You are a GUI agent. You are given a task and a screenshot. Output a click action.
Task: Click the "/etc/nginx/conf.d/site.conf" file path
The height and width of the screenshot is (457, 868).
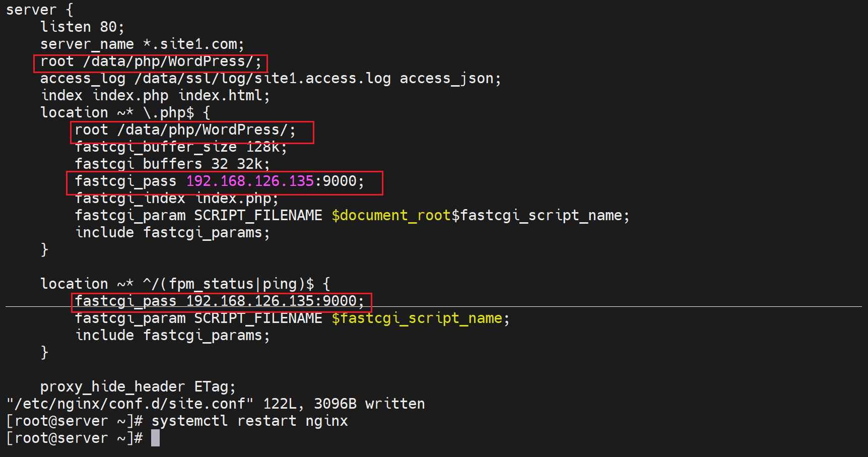click(129, 404)
